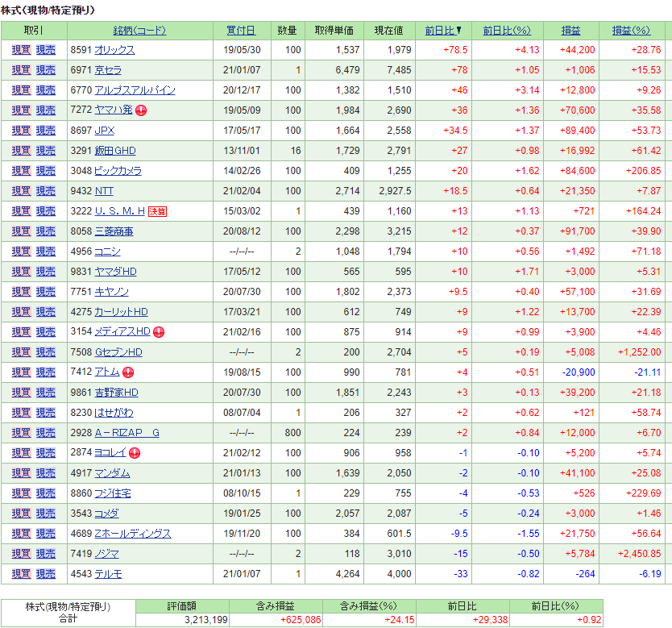Click 現買 in the マンダム row
Image resolution: width=672 pixels, height=628 pixels.
pos(22,473)
